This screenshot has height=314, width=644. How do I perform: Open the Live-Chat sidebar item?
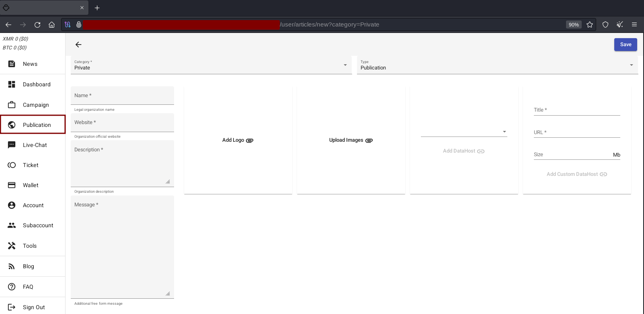(x=35, y=145)
